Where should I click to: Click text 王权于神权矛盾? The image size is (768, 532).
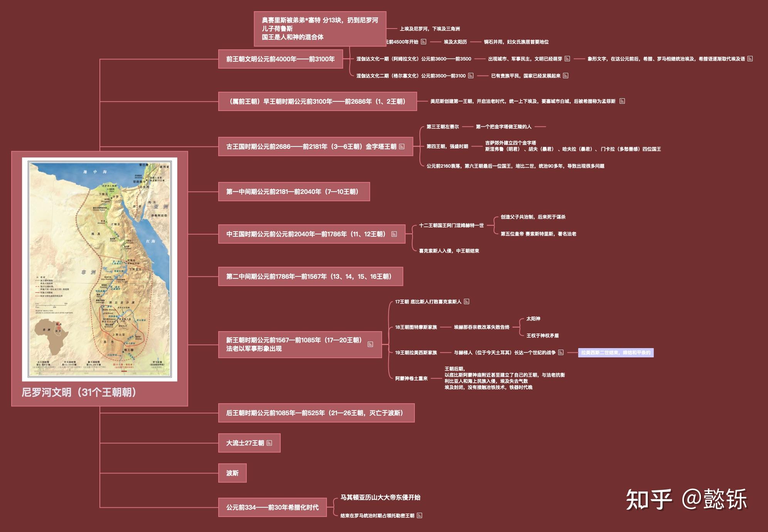click(542, 335)
